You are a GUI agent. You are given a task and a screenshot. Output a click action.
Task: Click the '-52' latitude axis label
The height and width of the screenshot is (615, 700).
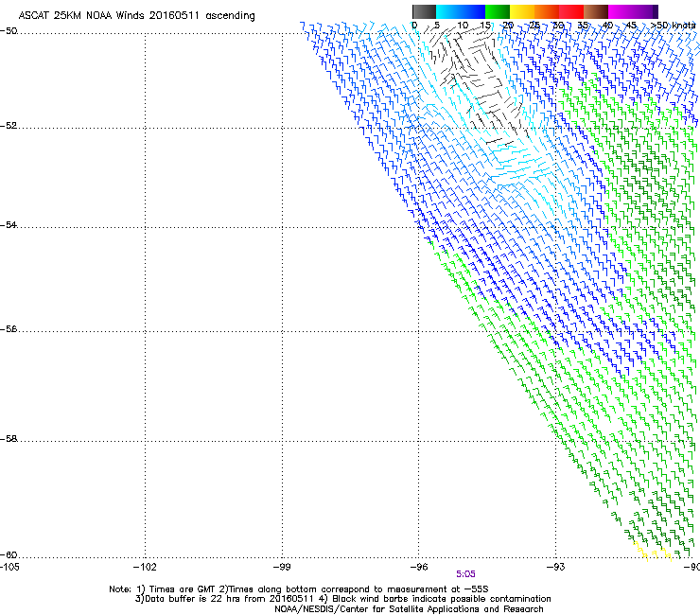click(x=9, y=126)
